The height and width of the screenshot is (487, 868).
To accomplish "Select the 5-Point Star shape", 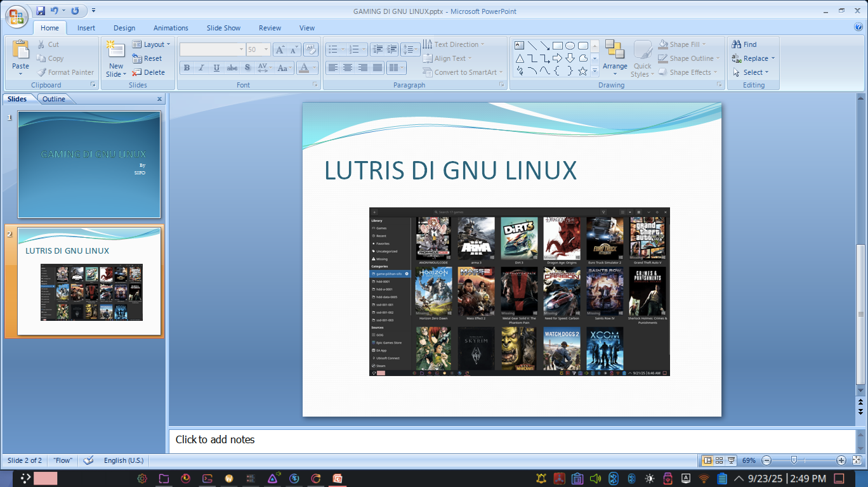I will (582, 71).
